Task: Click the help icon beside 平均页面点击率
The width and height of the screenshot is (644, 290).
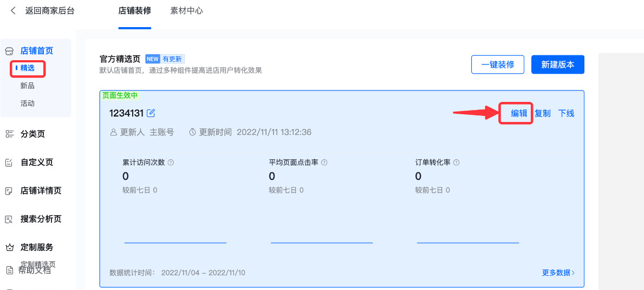Action: [x=324, y=162]
